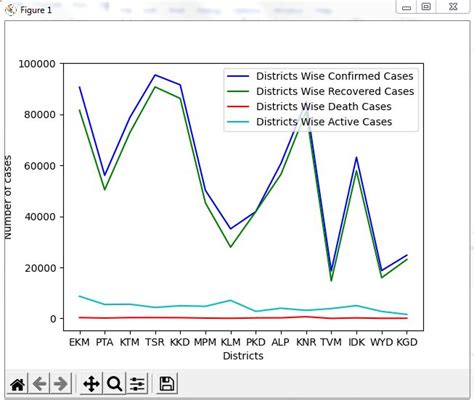Click the cyan line sample in the legend
The width and height of the screenshot is (474, 400).
click(238, 122)
